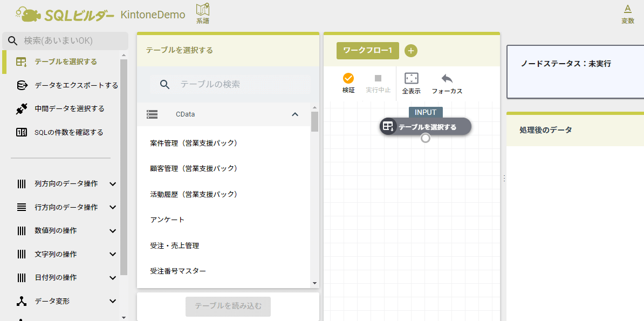Click the magnifier icon in sidebar search
Image resolution: width=644 pixels, height=321 pixels.
(x=13, y=40)
